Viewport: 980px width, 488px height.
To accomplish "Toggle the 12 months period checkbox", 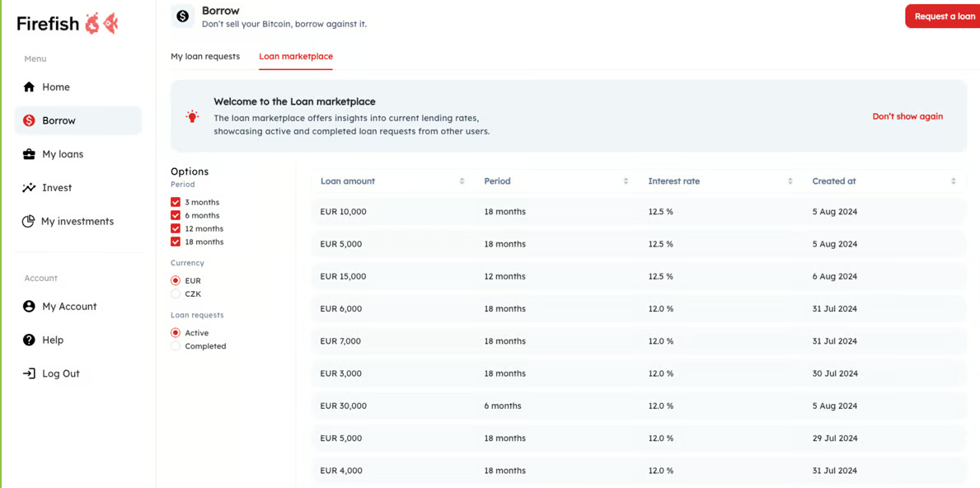I will point(176,228).
